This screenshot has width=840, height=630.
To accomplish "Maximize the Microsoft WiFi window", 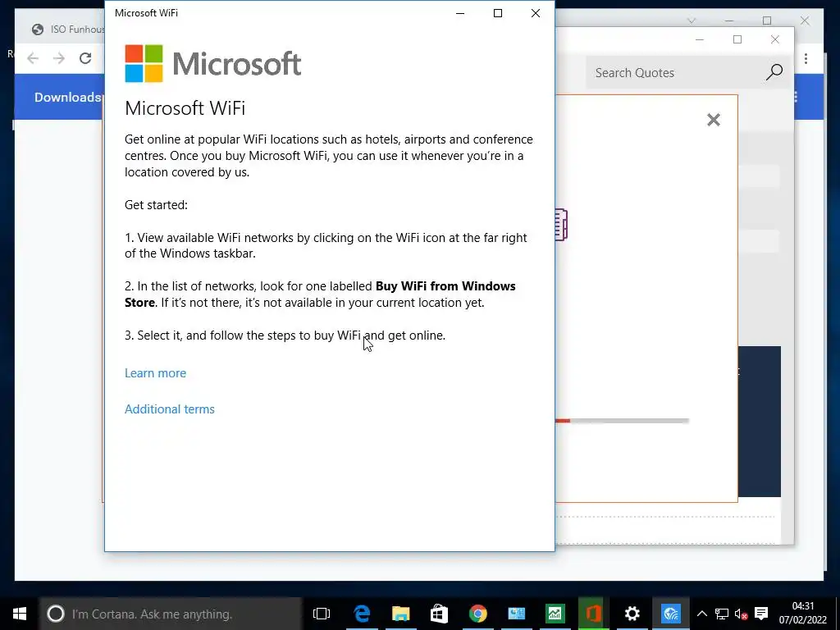I will [498, 13].
